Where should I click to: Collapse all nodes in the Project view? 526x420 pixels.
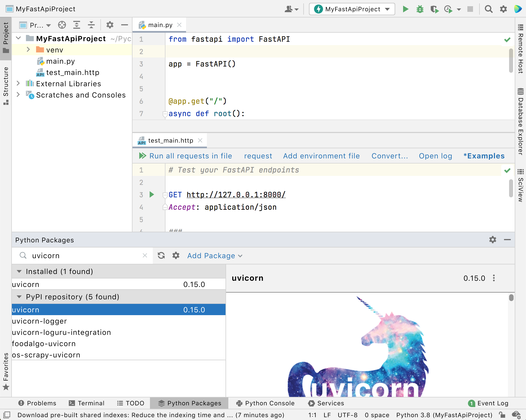[x=91, y=25]
